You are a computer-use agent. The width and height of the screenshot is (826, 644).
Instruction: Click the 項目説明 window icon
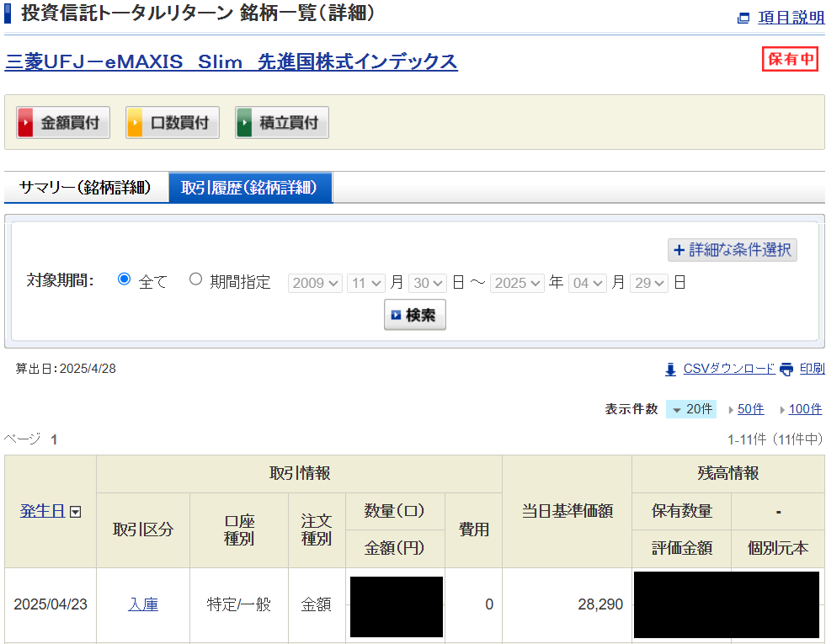click(x=743, y=18)
